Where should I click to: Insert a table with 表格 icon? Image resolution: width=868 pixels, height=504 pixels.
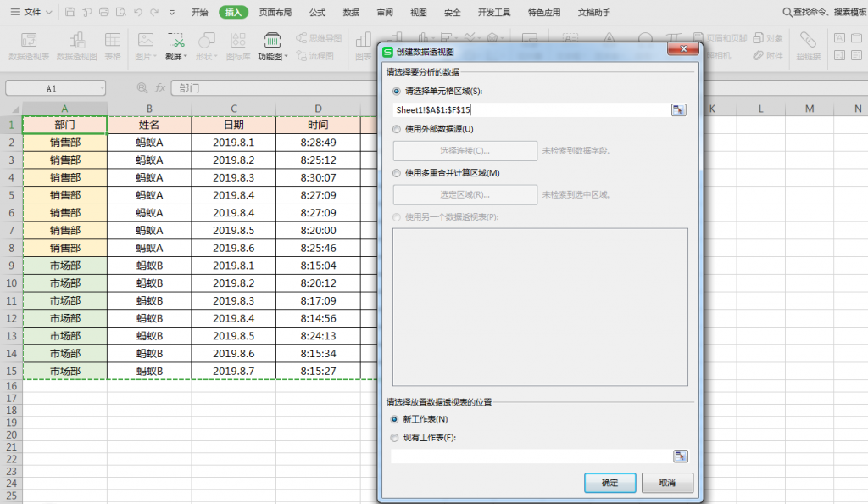(112, 45)
